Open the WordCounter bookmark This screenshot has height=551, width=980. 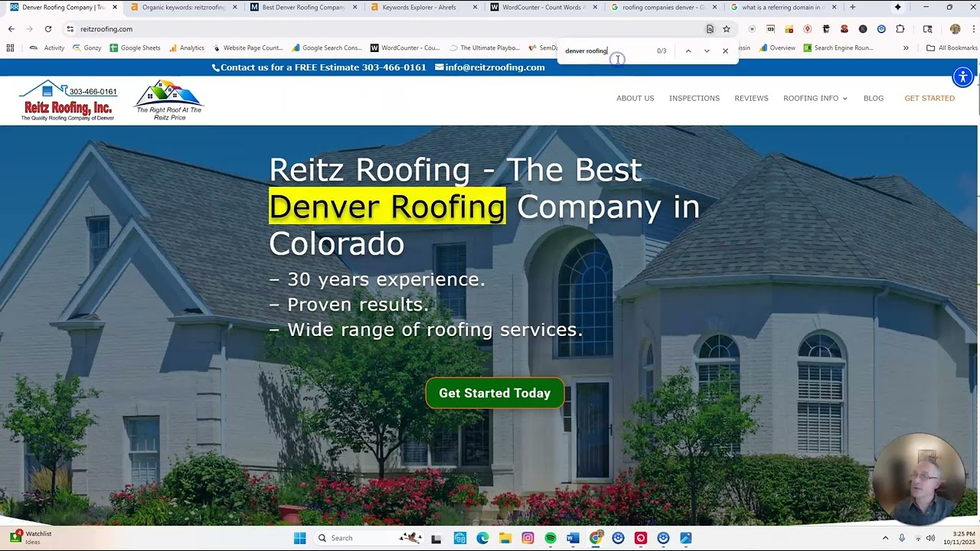click(x=405, y=47)
